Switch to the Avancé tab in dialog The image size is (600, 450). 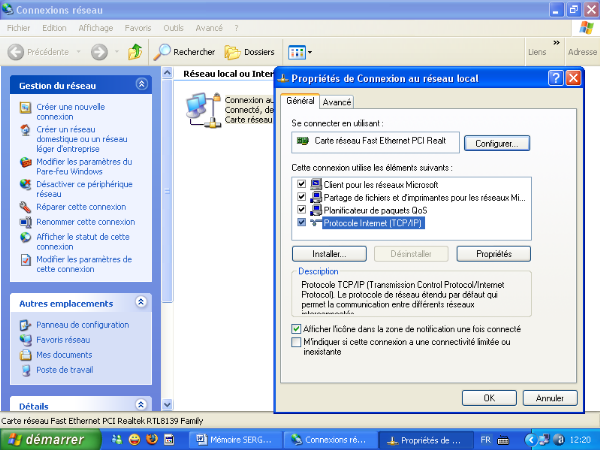pyautogui.click(x=337, y=102)
